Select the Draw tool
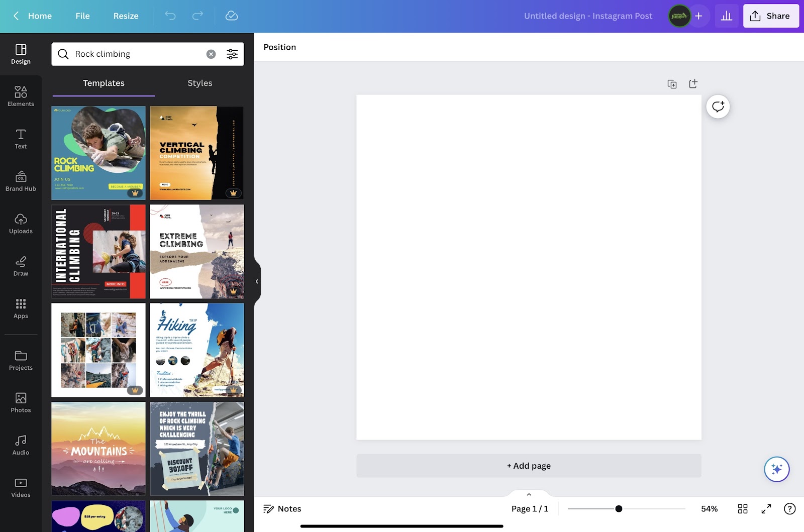 tap(21, 266)
